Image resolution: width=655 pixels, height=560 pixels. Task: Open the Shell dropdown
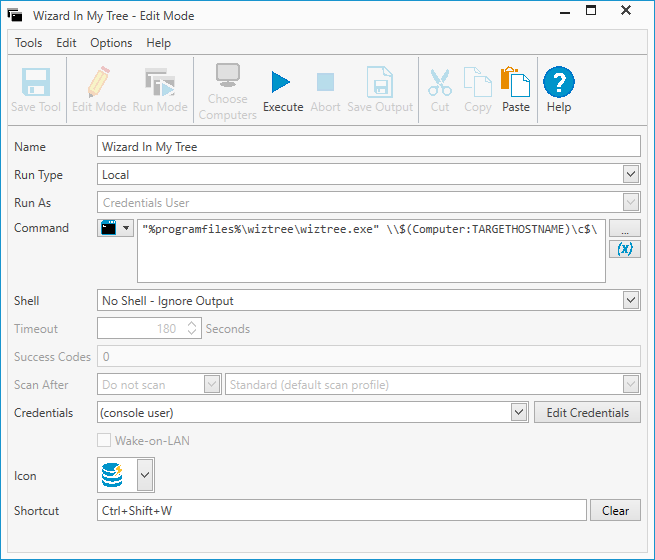(x=631, y=300)
